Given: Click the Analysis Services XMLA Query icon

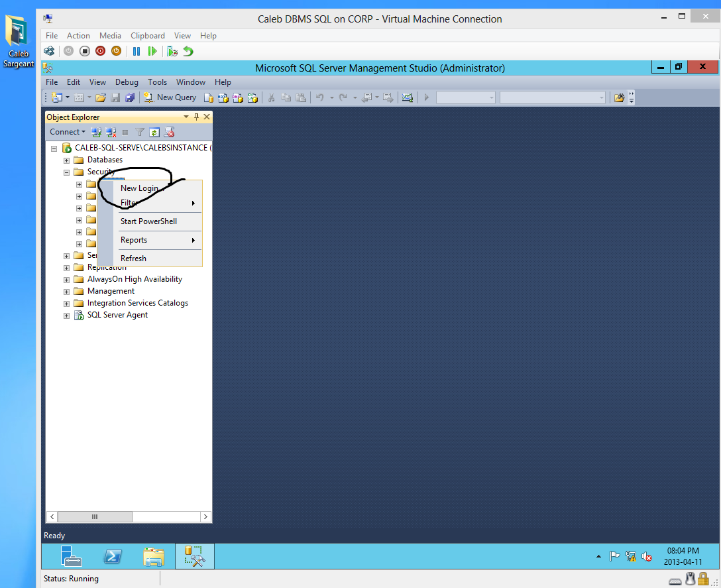Looking at the screenshot, I should 252,97.
